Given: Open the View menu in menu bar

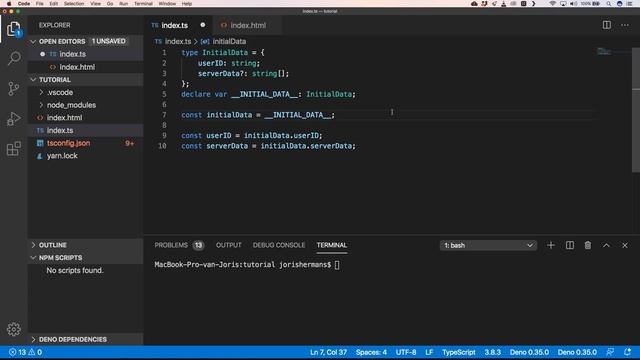Looking at the screenshot, I should tap(96, 4).
